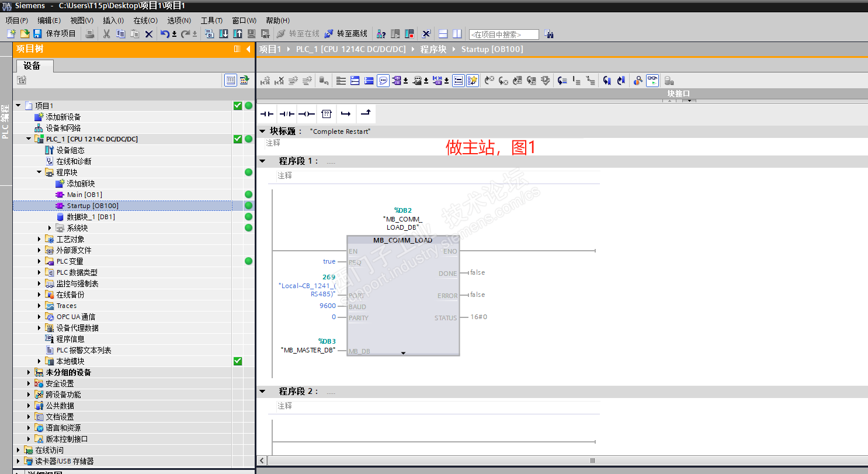Viewport: 868px width, 474px height.
Task: Expand the 系统块 folder
Action: click(50, 228)
